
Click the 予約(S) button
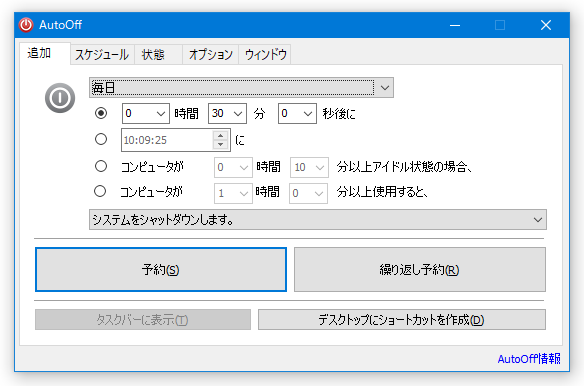[x=161, y=269]
